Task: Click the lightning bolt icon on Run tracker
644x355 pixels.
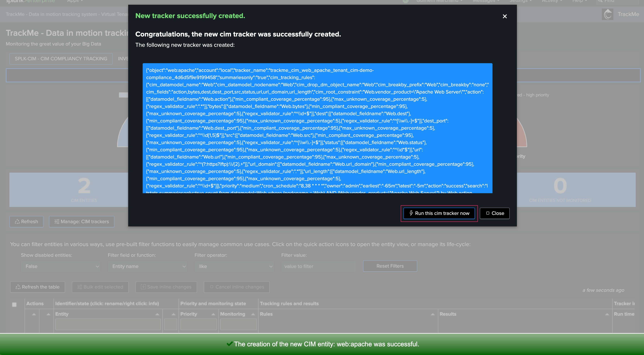Action: 411,213
